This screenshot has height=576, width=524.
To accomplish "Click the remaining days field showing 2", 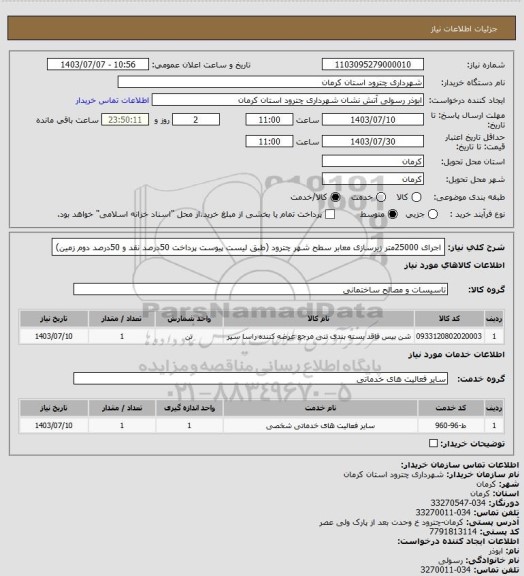I will tap(196, 120).
